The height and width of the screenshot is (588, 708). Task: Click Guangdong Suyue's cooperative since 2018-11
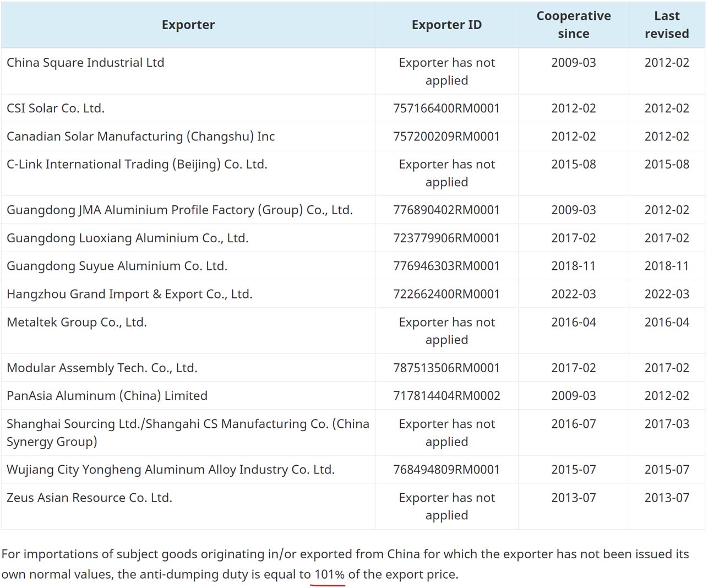pyautogui.click(x=574, y=266)
